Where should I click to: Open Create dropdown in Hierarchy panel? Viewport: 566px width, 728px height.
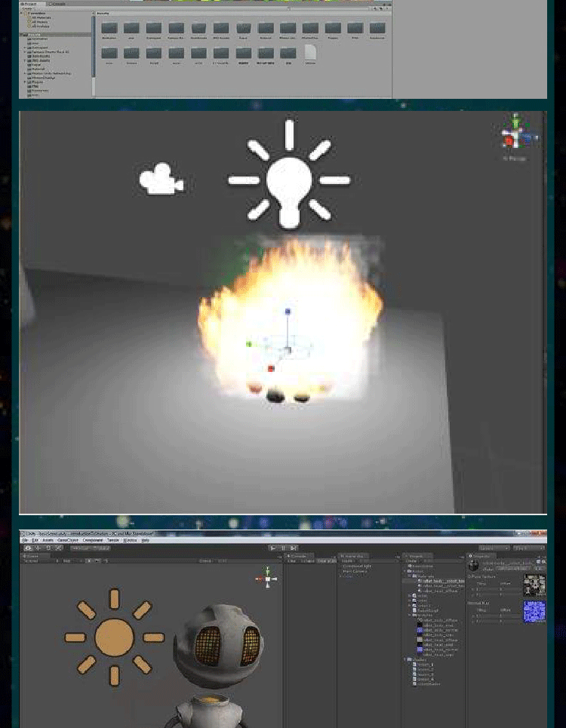[x=347, y=561]
